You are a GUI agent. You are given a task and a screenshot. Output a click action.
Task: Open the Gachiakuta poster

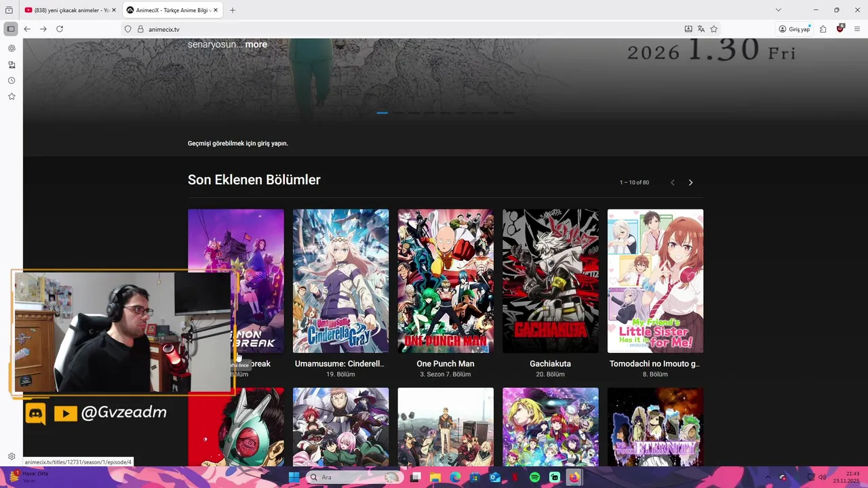click(x=551, y=281)
